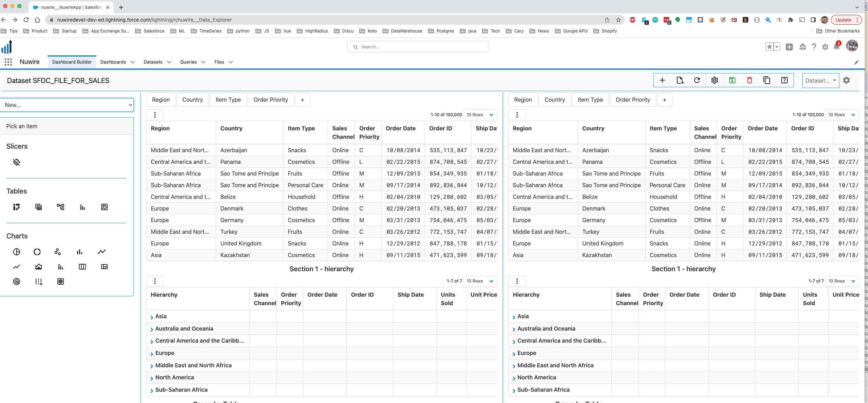Open Salesforce notifications bell

836,47
